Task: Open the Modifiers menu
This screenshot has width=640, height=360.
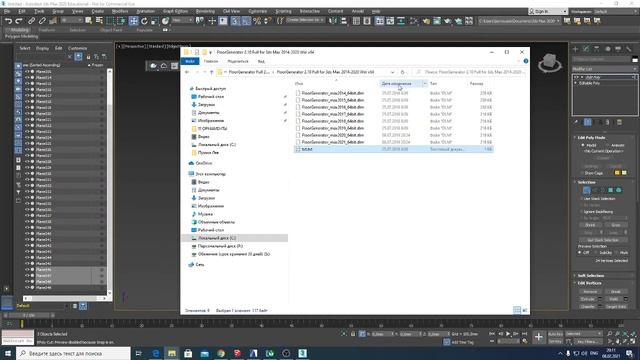Action: pos(120,11)
